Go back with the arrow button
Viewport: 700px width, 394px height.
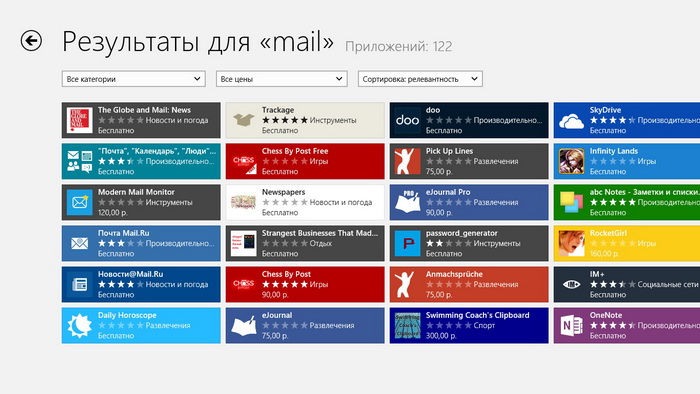[31, 41]
